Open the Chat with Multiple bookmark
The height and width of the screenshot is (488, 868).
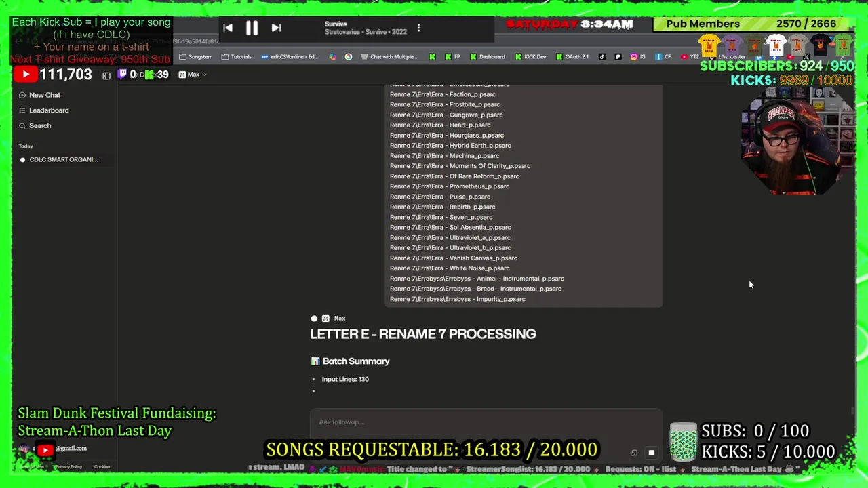(x=389, y=57)
